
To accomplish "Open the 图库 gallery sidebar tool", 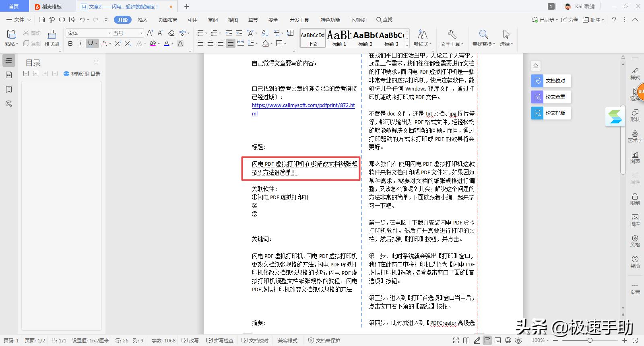I will (635, 220).
